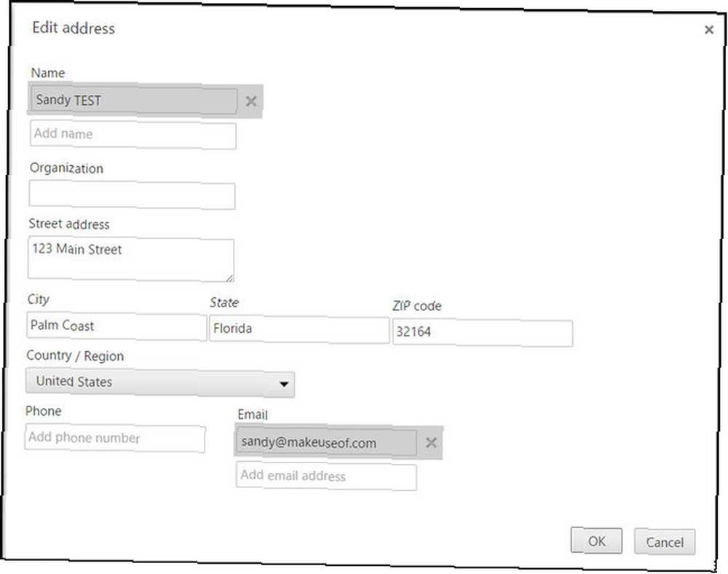
Task: Click the ZIP code label
Action: [x=417, y=306]
